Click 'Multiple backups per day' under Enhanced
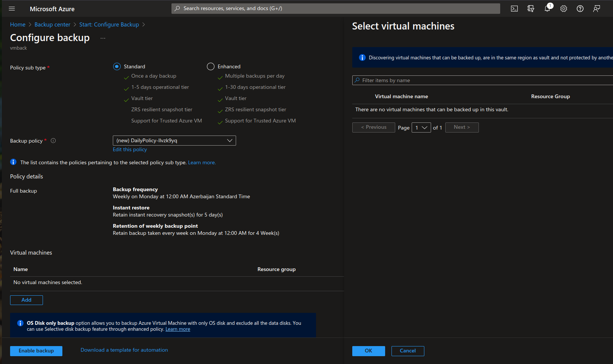This screenshot has height=364, width=613. pyautogui.click(x=255, y=76)
